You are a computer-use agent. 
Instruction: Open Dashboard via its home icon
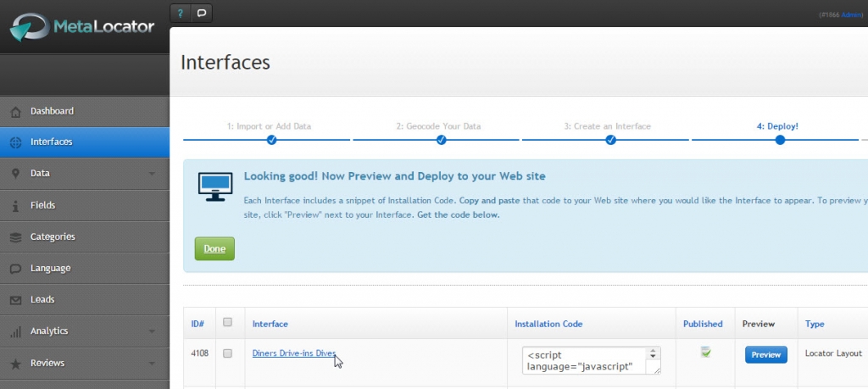point(16,112)
